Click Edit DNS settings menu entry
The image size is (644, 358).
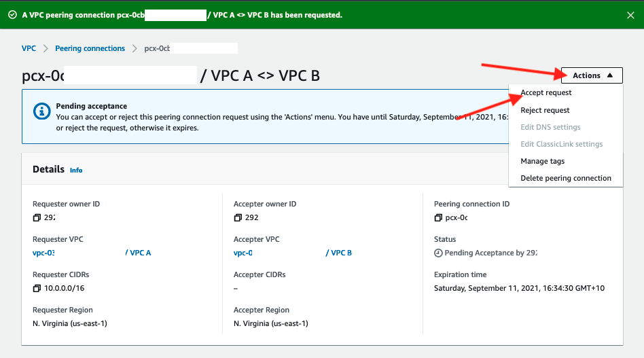[550, 127]
